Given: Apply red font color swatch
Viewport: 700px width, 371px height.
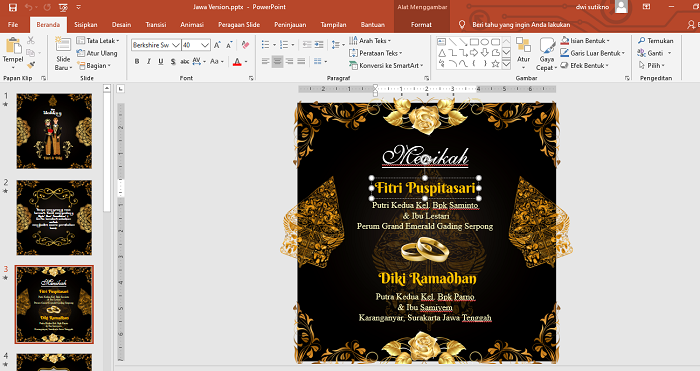Looking at the screenshot, I should click(x=237, y=62).
